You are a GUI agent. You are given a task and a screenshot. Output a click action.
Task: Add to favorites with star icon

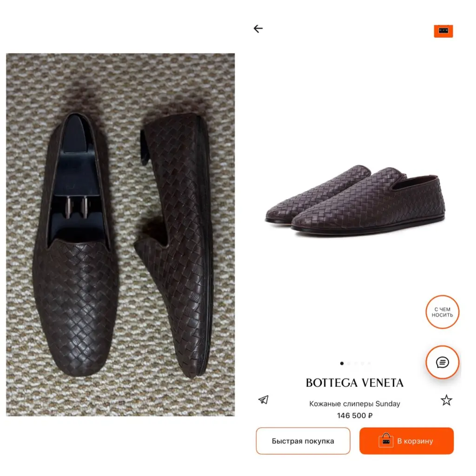tap(446, 400)
